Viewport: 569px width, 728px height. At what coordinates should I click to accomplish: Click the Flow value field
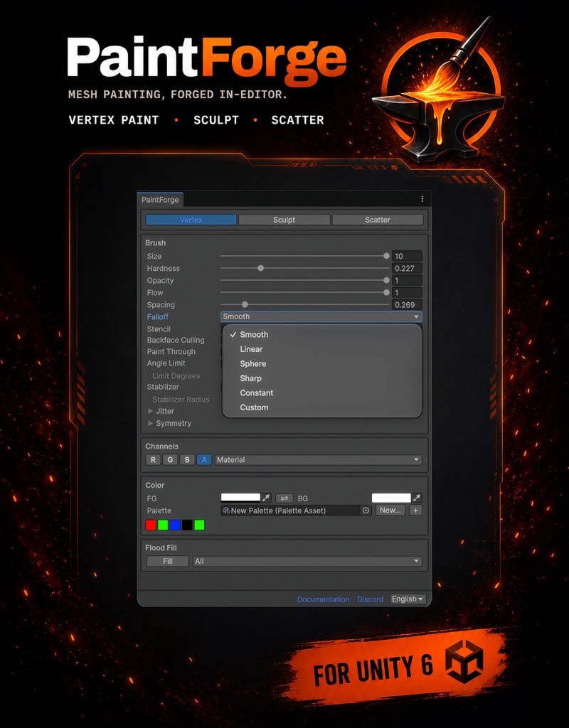(407, 292)
